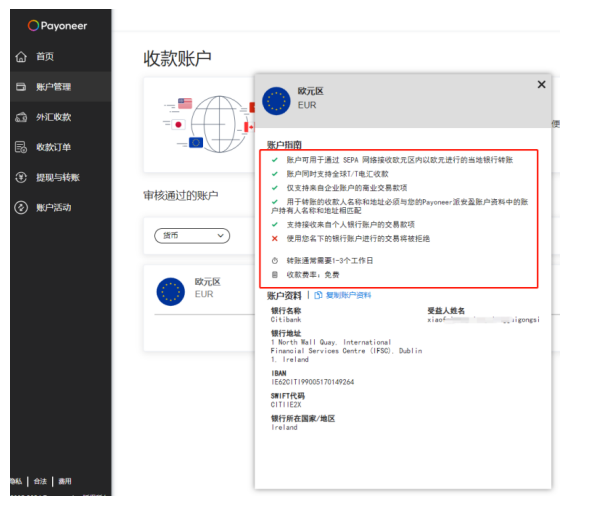Click the 账户同时支持全球T/T电汇收款 line

[x=337, y=174]
